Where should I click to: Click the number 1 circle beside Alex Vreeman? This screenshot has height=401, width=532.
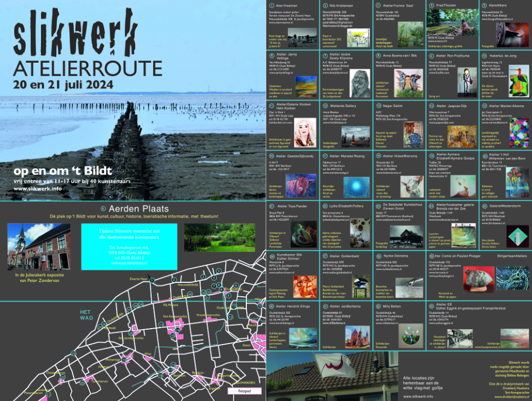[271, 6]
